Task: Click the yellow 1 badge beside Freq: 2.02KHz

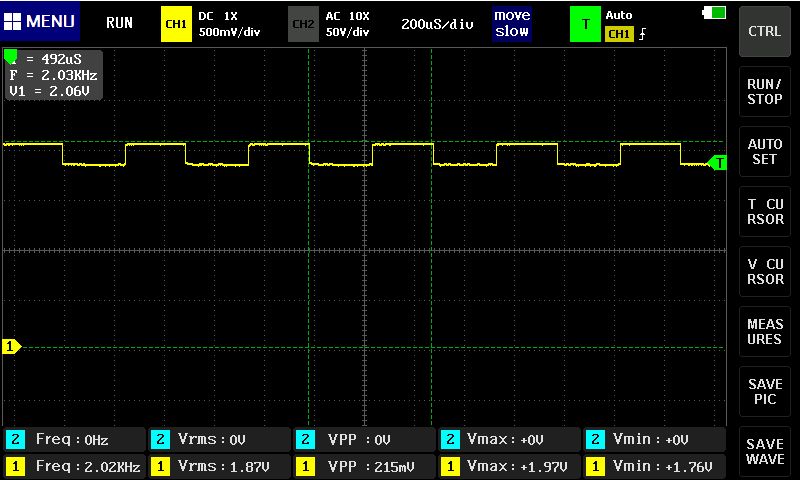Action: pos(15,466)
